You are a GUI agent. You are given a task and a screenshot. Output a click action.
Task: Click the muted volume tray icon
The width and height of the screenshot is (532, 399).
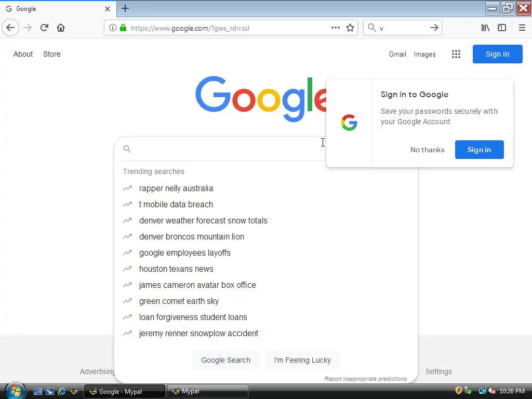(491, 391)
